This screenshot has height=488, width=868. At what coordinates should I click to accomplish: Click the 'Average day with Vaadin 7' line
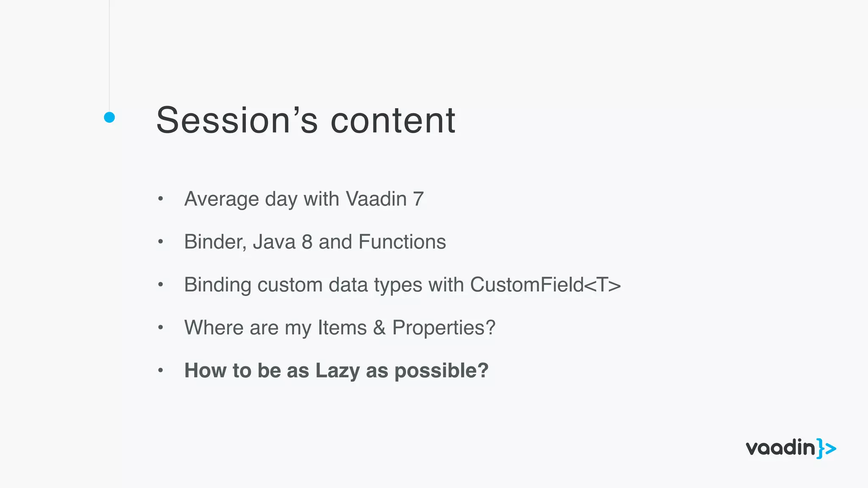point(304,199)
